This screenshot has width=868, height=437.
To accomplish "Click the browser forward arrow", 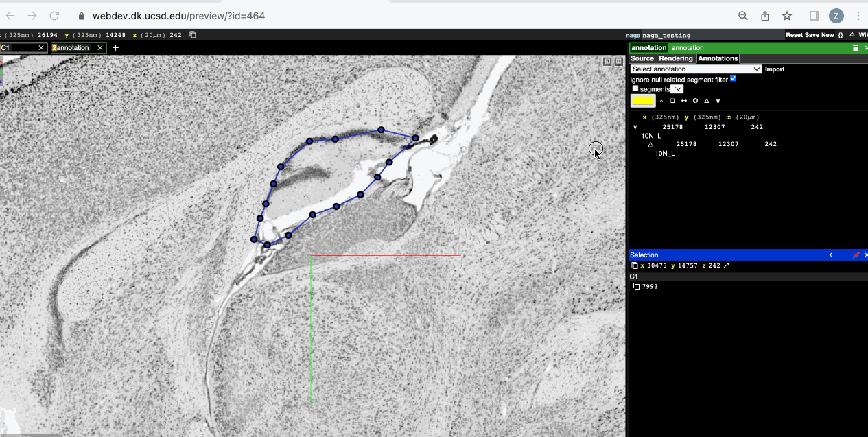I will coord(32,16).
